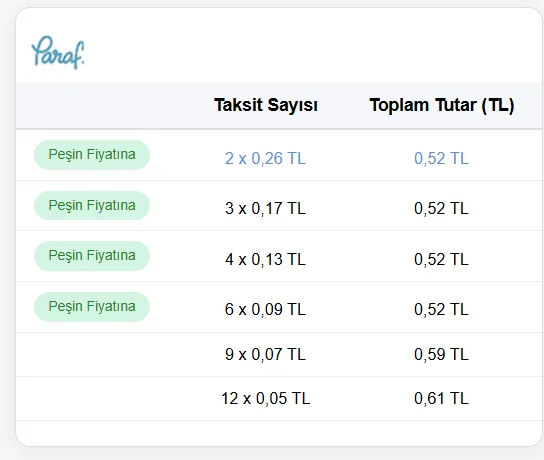Click 0,52 TL total in 4 x 0,13 row
This screenshot has height=460, width=544.
tap(441, 259)
